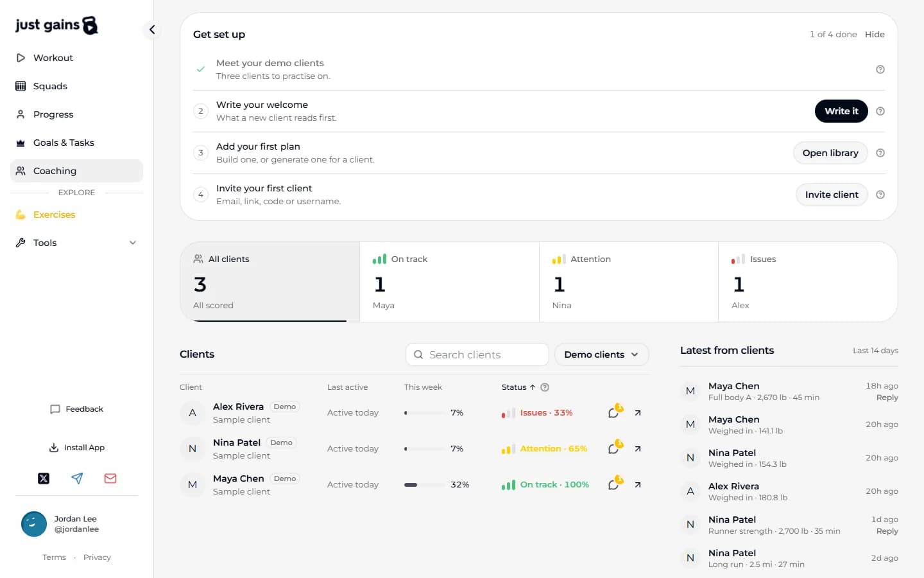Hide the Get set up panel

(875, 35)
